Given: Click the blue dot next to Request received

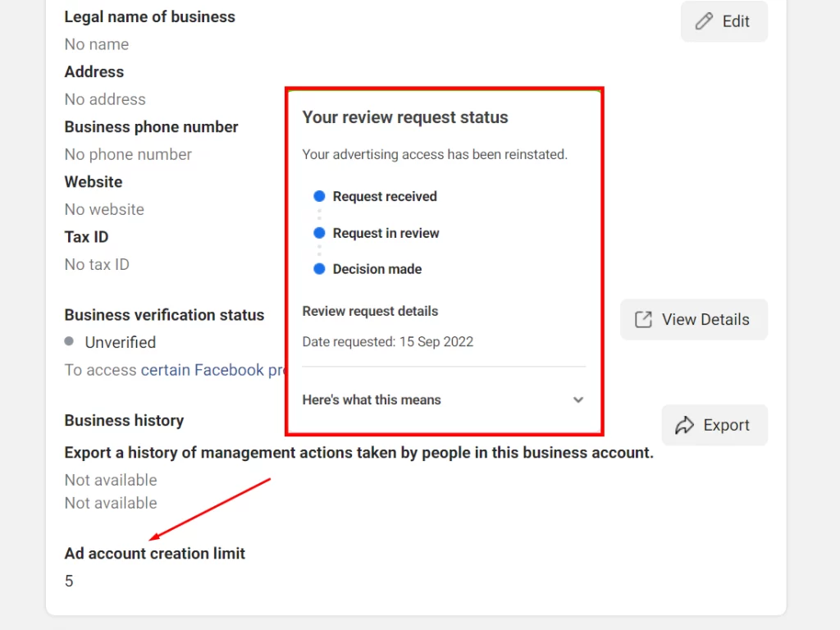Looking at the screenshot, I should (319, 196).
